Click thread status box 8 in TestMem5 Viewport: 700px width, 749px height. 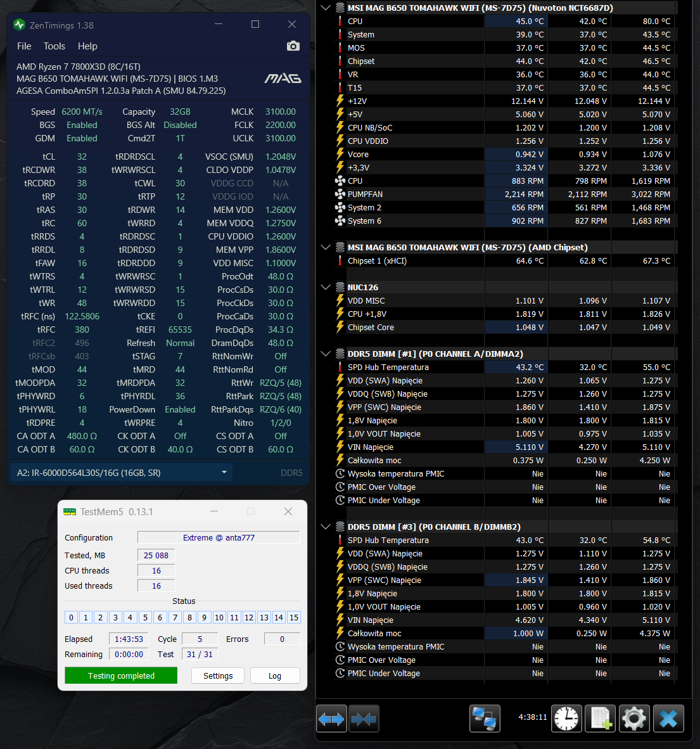[x=189, y=617]
